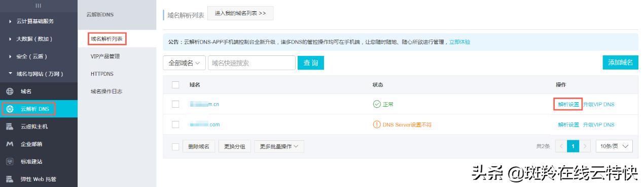Click the orange DNS Server warning icon
Screen dimensions: 644x187
tap(377, 124)
